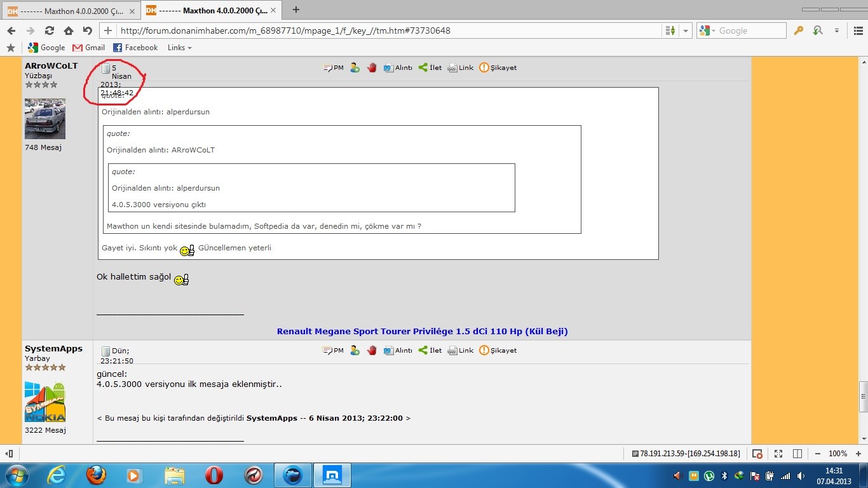Restore the last closed tab with undo arrow
This screenshot has height=488, width=868.
[x=88, y=30]
